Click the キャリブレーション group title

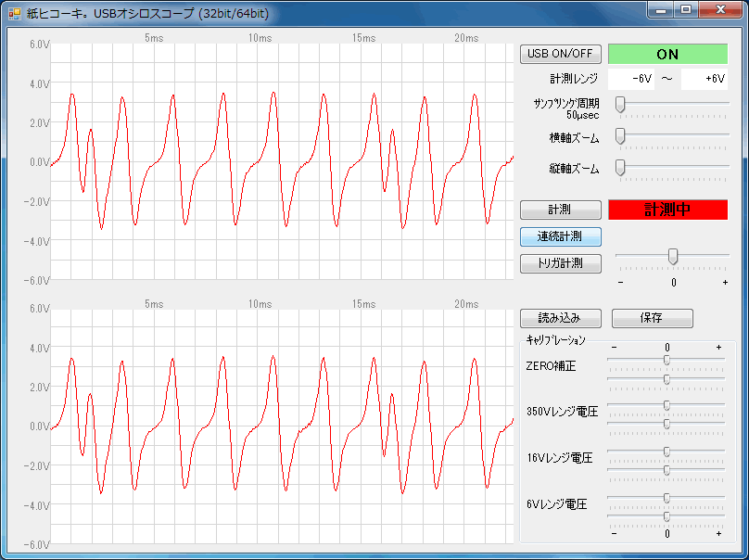[555, 340]
